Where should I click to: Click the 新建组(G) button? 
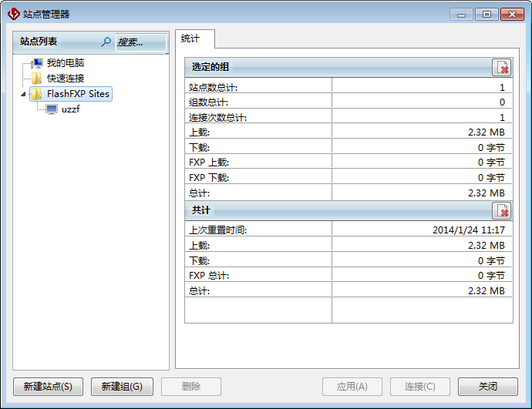click(x=122, y=387)
